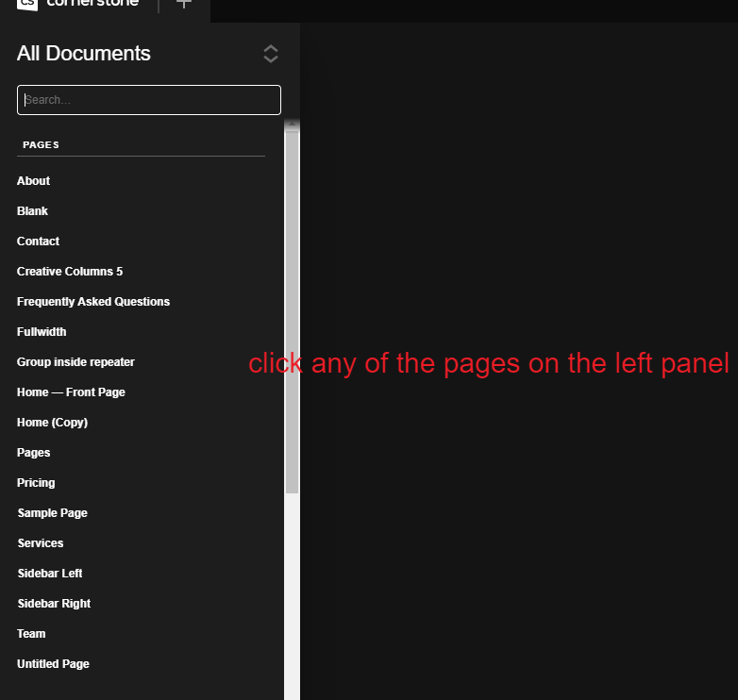Open Creative Columns 5 page

[70, 272]
